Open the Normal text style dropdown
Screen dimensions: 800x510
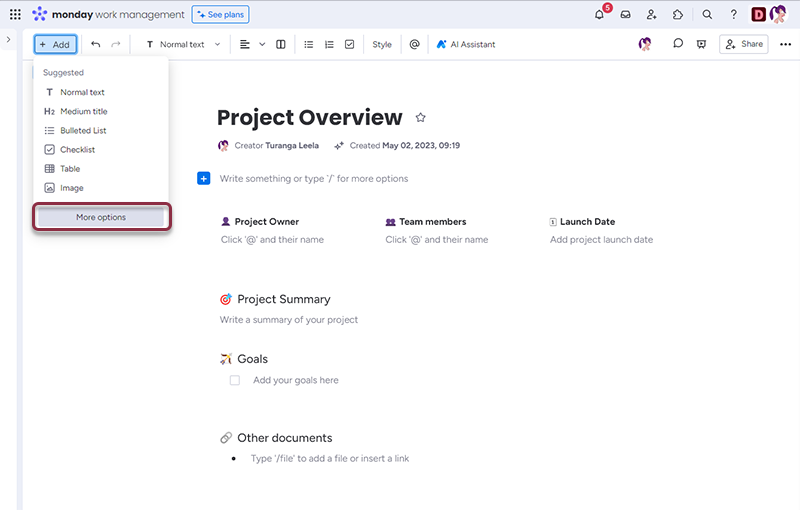click(183, 44)
